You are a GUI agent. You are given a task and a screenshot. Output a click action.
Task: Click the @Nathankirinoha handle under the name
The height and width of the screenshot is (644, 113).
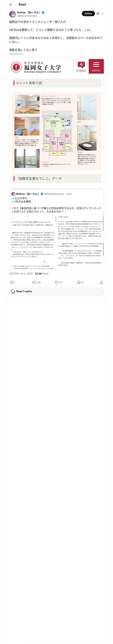[27, 16]
